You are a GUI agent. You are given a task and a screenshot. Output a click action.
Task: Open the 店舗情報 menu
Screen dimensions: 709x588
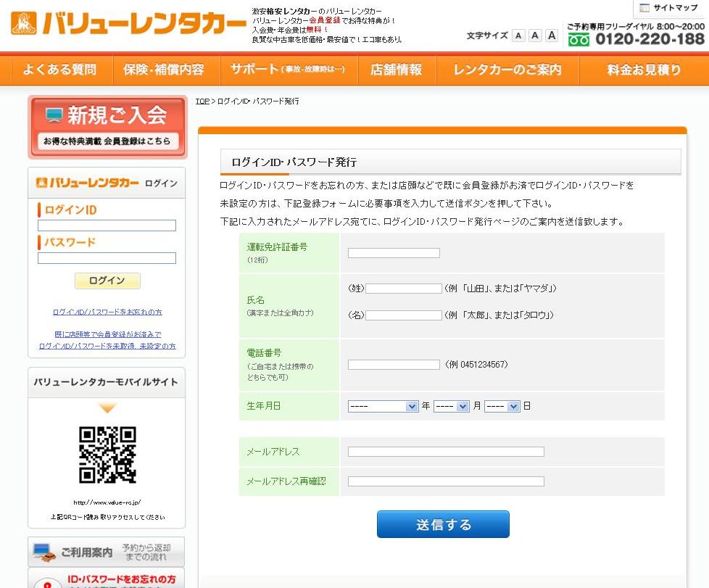[396, 70]
